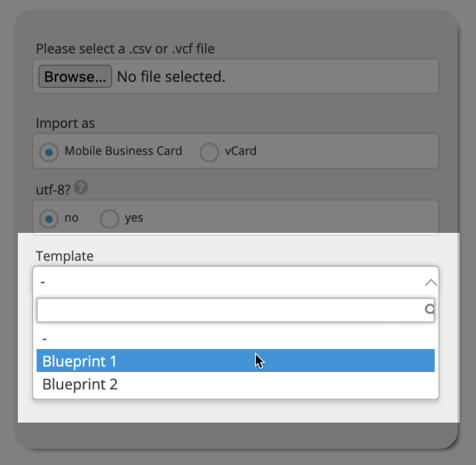Viewport: 476px width, 465px height.
Task: Click the magnifier icon in dropdown search
Action: pos(429,310)
